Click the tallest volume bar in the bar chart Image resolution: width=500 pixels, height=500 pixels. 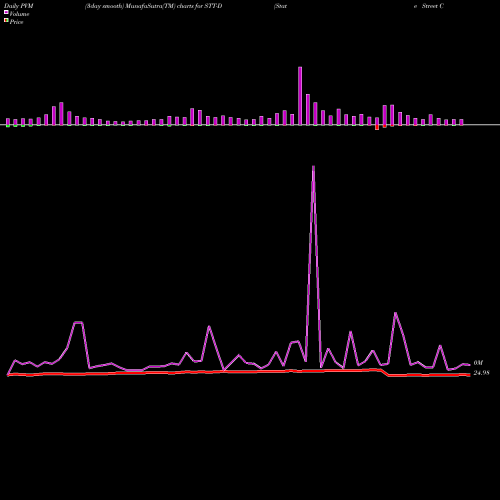coord(300,96)
